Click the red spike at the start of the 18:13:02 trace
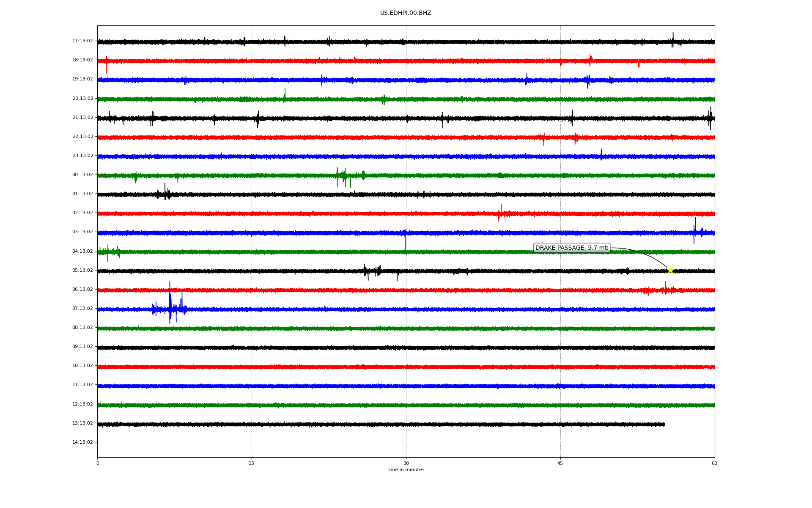Viewport: 812px width, 508px height. tap(106, 64)
